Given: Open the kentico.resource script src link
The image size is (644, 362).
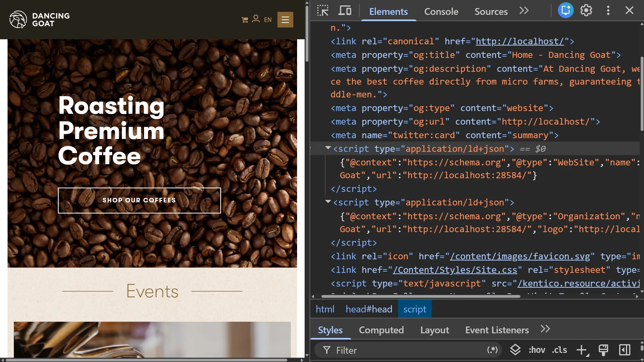Looking at the screenshot, I should pyautogui.click(x=578, y=283).
